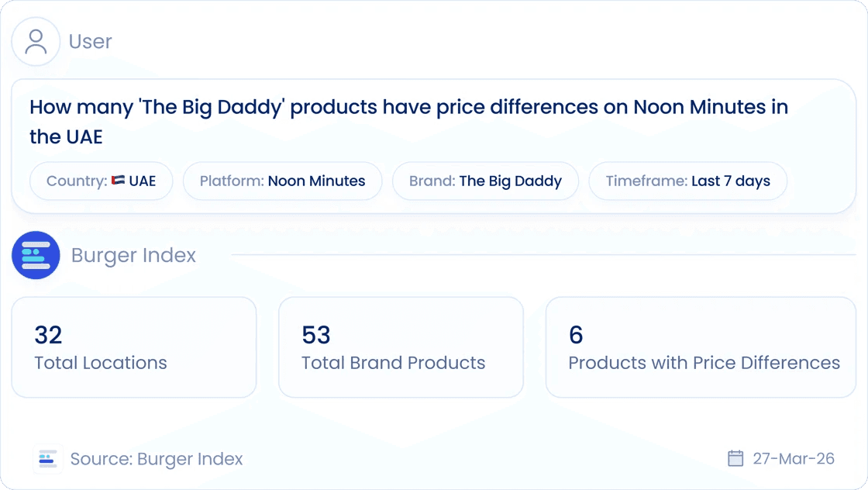This screenshot has height=490, width=868.
Task: Click the Burger Index heading text
Action: (x=133, y=255)
